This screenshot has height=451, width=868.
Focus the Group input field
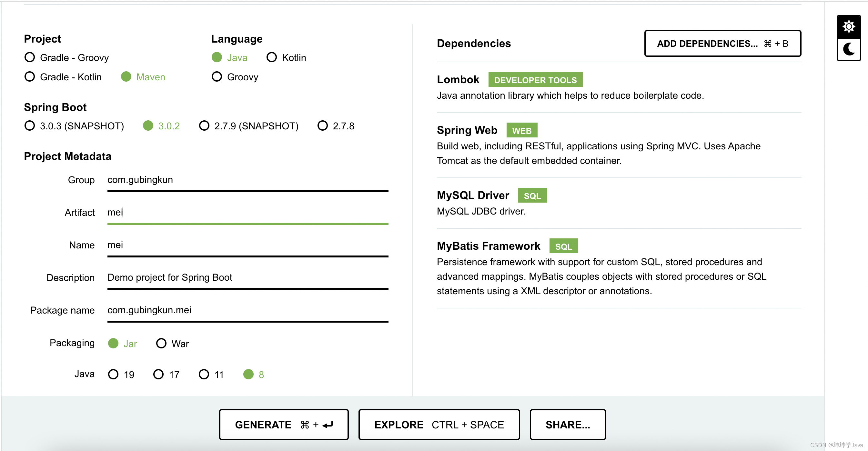(248, 180)
